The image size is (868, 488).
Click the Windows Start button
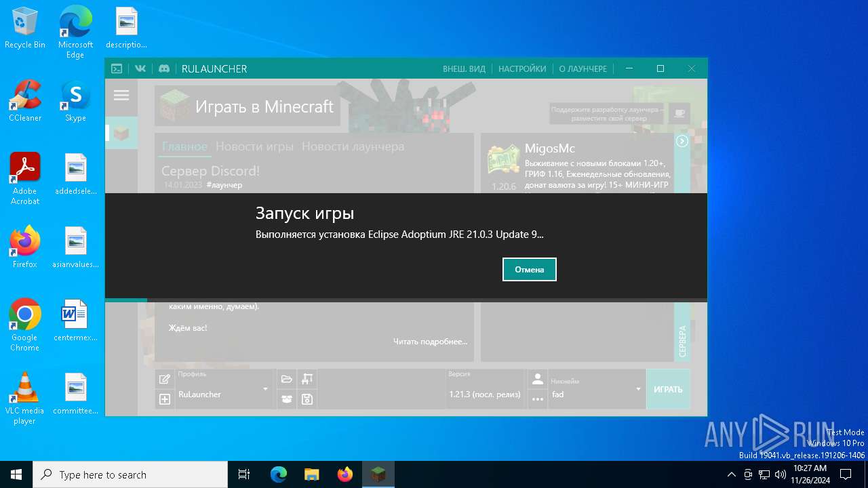tap(16, 474)
